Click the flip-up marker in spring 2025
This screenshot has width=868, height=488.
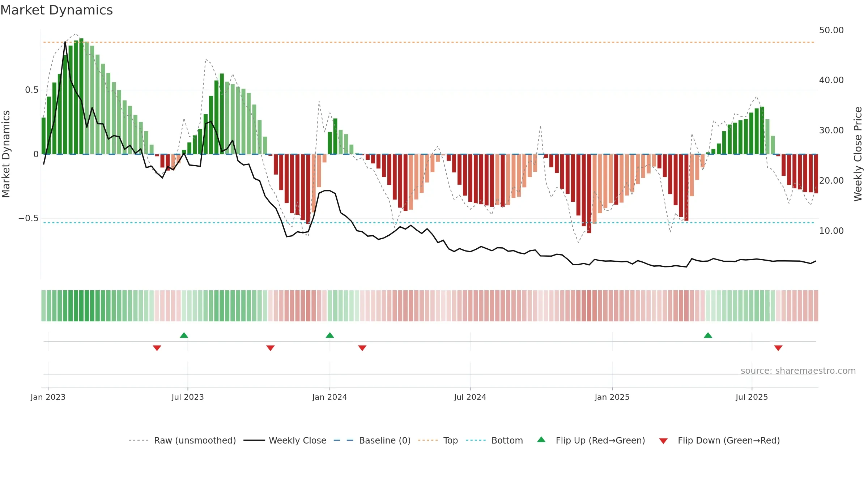coord(708,335)
